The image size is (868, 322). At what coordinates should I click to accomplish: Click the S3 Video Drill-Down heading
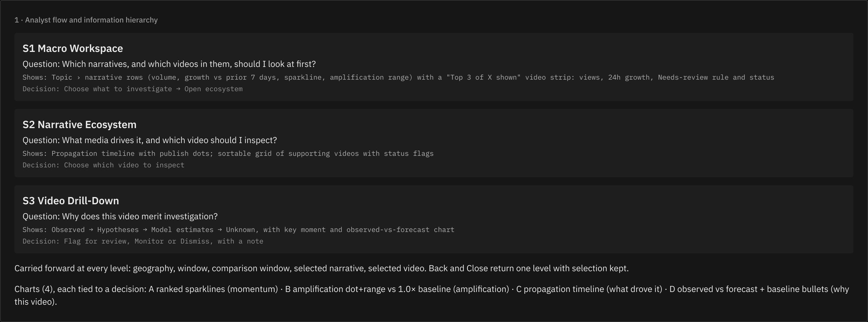[71, 201]
